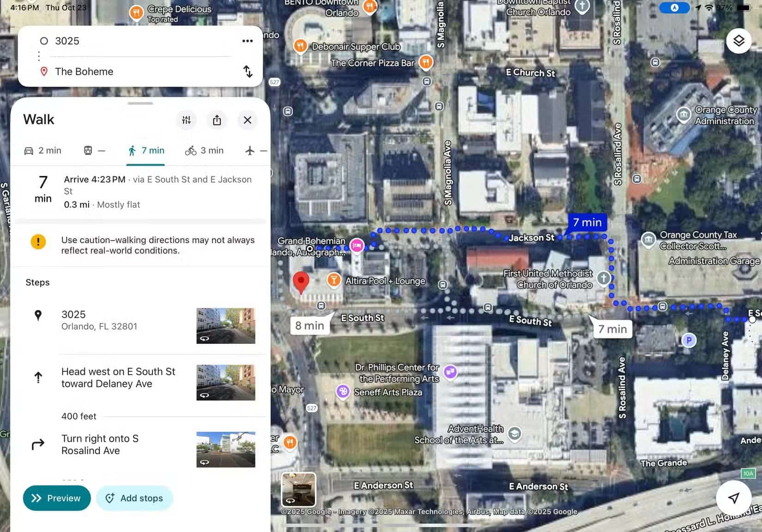Screen dimensions: 762x532
Task: Tap The Boheme destination field
Action: pos(115,72)
